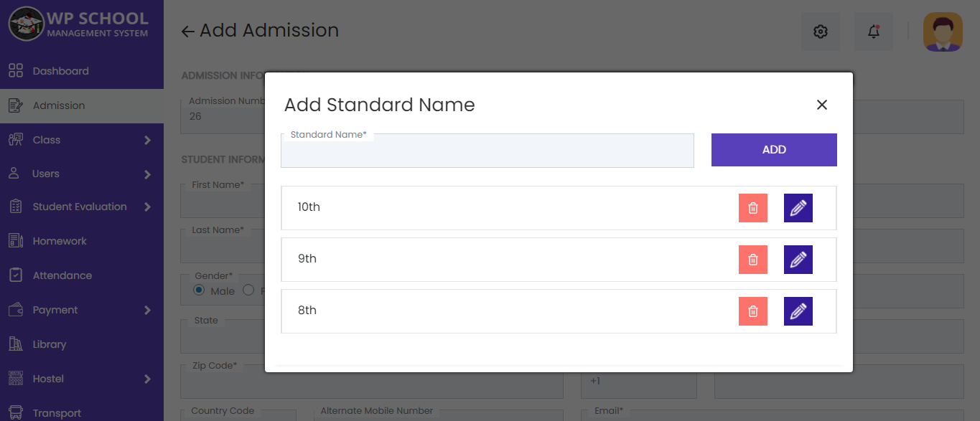This screenshot has height=421, width=980.
Task: Open the notifications bell
Action: click(x=873, y=31)
